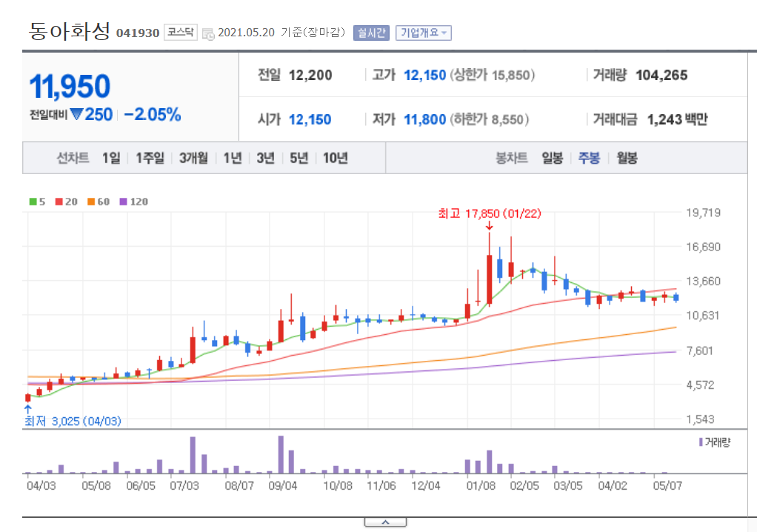Switch to the 주봉 candle chart

(589, 158)
